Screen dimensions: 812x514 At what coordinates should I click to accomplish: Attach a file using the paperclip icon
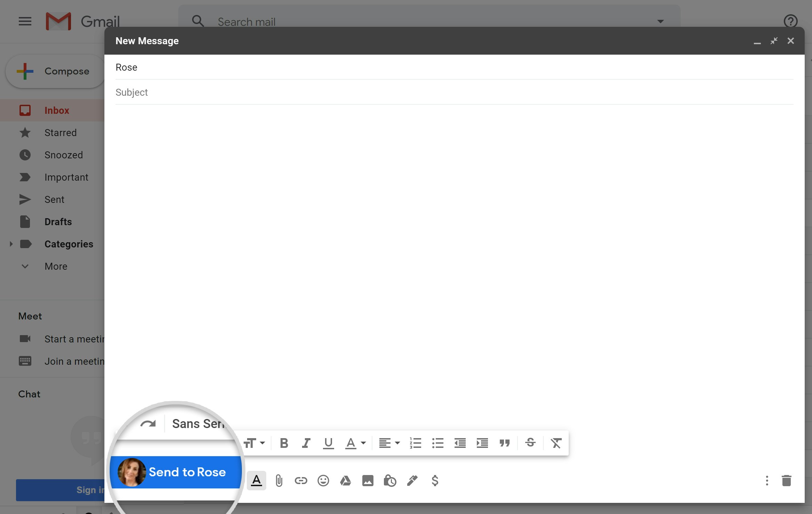[278, 481]
